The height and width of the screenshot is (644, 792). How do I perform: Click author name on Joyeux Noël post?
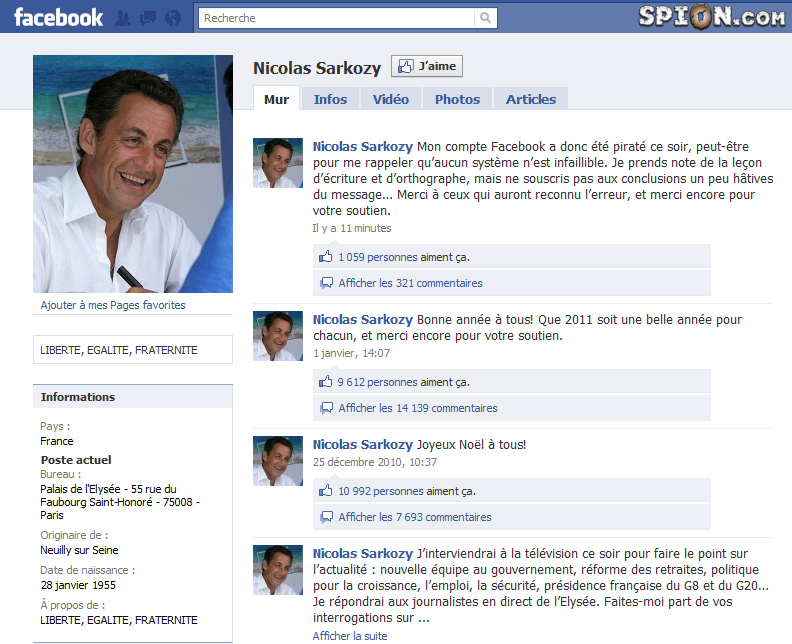[x=363, y=444]
